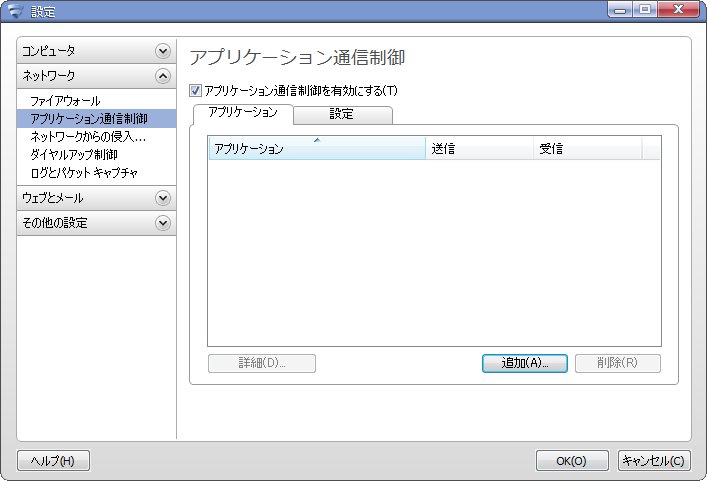The width and height of the screenshot is (707, 481).
Task: Open ダイヤルアップ制御 sidebar item
Action: [74, 155]
